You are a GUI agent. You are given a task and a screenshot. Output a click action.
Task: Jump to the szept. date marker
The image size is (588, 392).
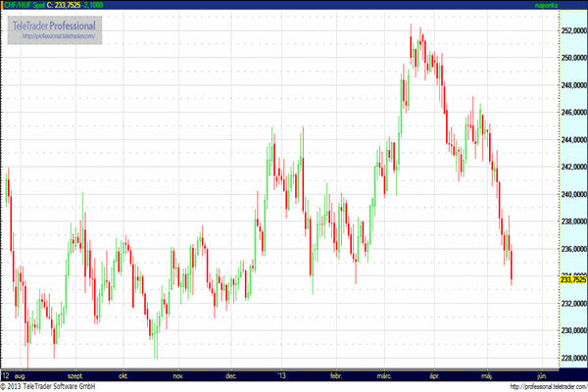click(75, 375)
